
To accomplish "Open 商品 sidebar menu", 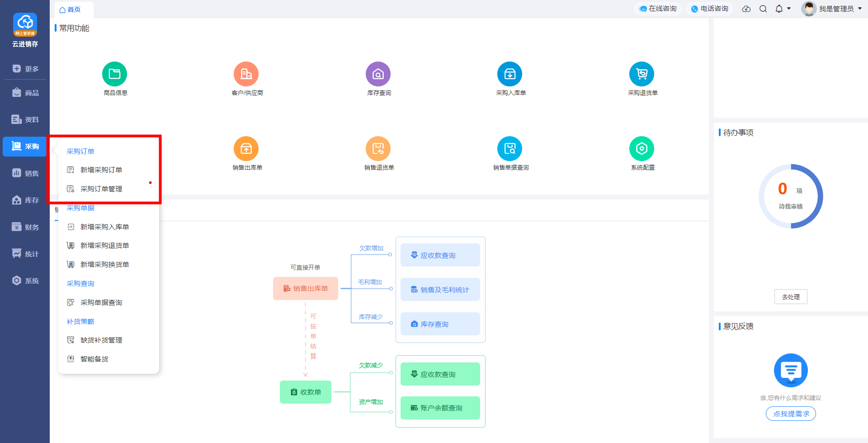I will click(x=25, y=93).
